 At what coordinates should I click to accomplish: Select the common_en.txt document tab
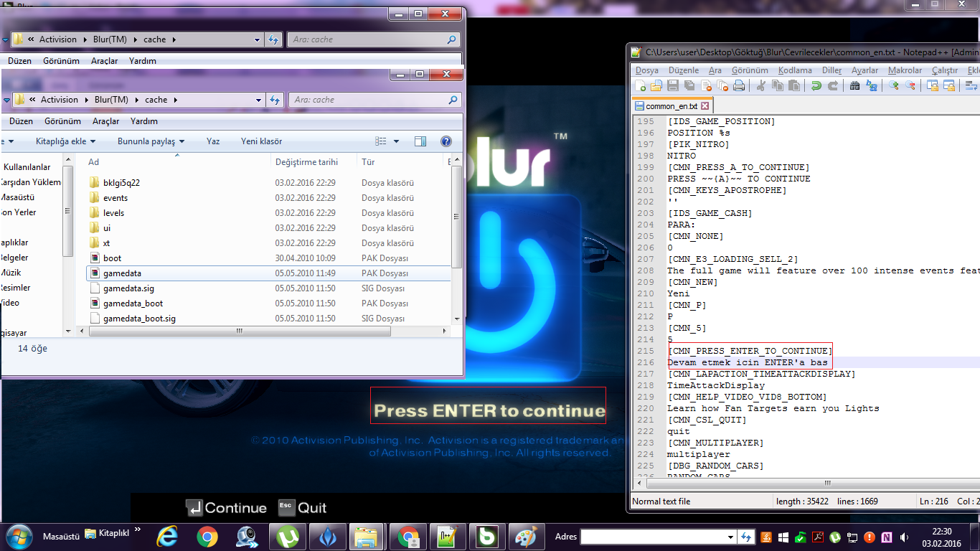pos(672,105)
